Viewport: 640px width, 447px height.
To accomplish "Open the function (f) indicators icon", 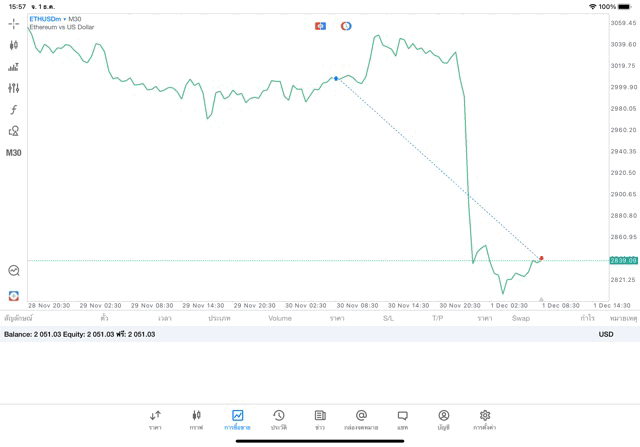I will tap(13, 110).
